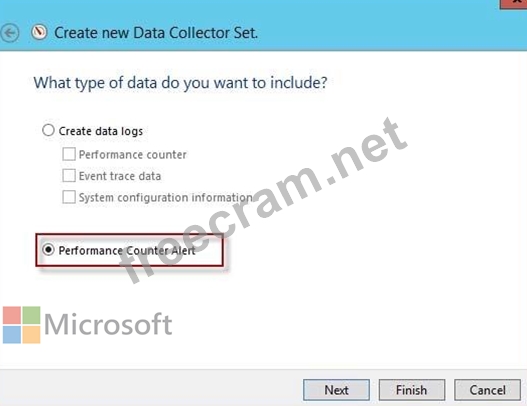Click the Create data logs label text
This screenshot has height=406, width=527.
click(x=101, y=131)
